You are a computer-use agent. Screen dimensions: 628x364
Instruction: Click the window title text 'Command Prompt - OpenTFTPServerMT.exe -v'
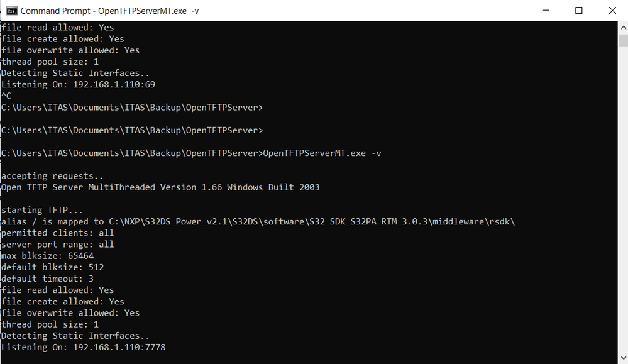tap(103, 11)
